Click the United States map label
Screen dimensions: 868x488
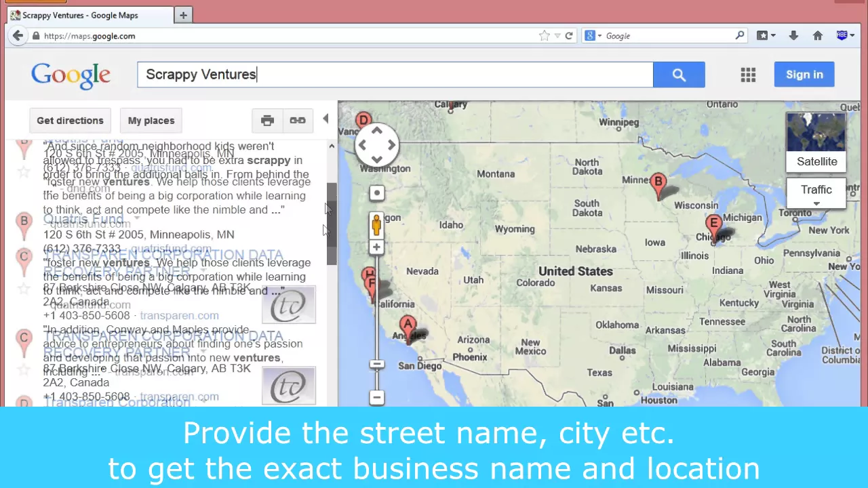click(576, 271)
